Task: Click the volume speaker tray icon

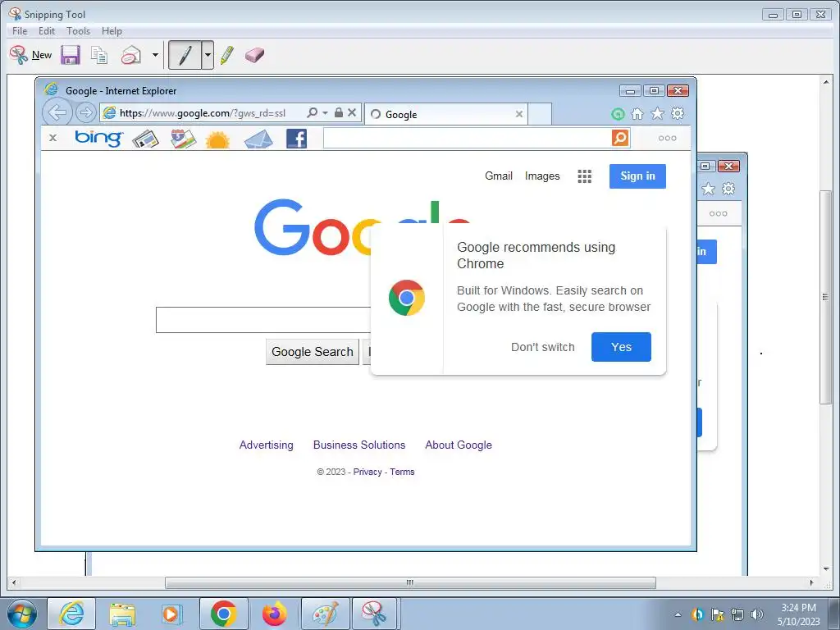Action: (757, 614)
